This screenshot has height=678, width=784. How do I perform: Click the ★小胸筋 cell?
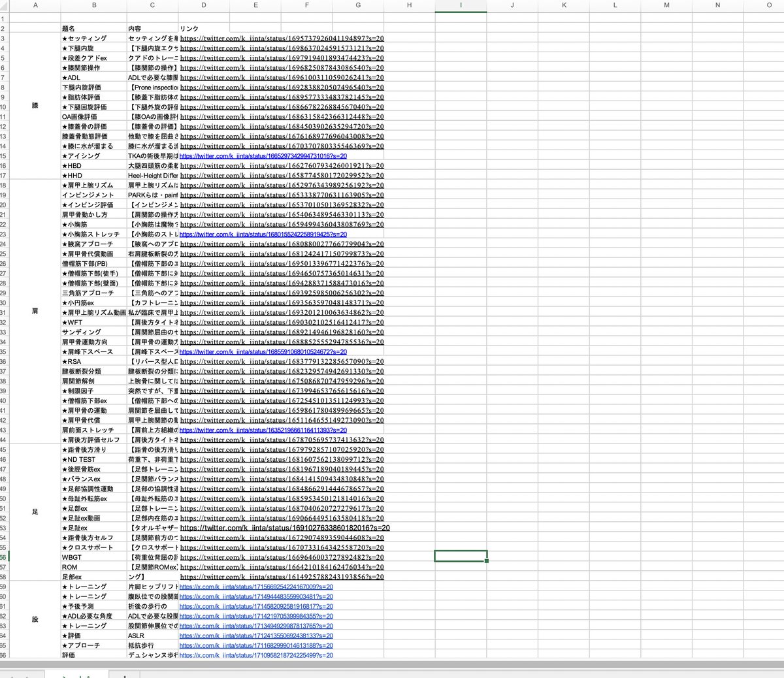click(x=94, y=225)
